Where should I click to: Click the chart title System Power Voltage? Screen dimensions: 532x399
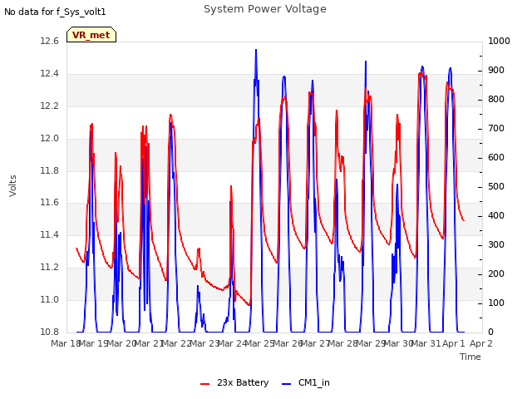[265, 9]
